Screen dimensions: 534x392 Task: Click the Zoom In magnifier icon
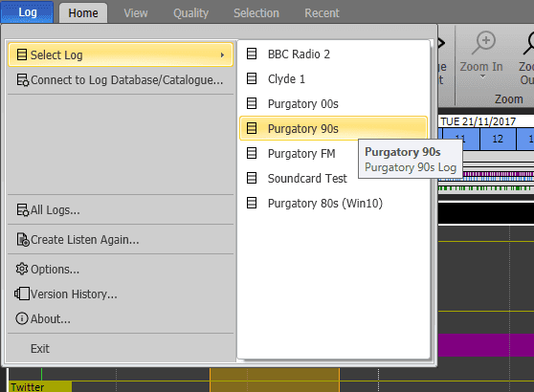pos(483,42)
